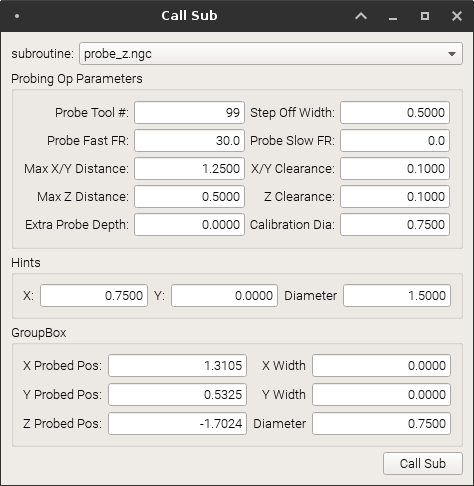Click into Probe Fast FR field
474x486 pixels.
(x=189, y=140)
